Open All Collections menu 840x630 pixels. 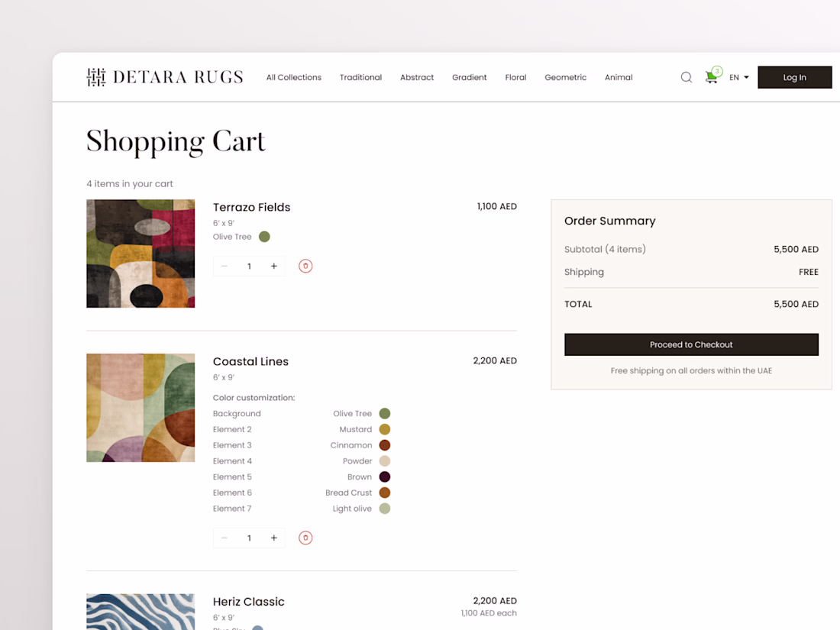[293, 77]
